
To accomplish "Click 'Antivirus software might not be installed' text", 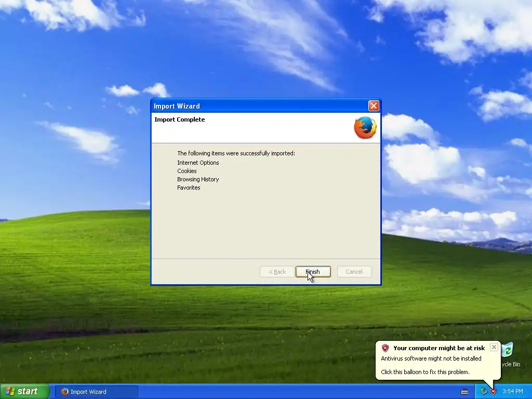I will pos(431,358).
